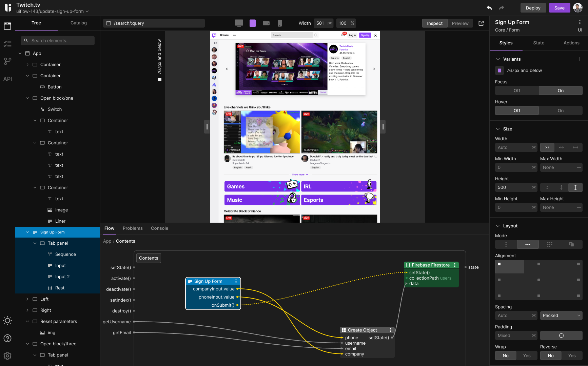Open the Packed spacing dropdown
588x366 pixels.
tap(561, 316)
